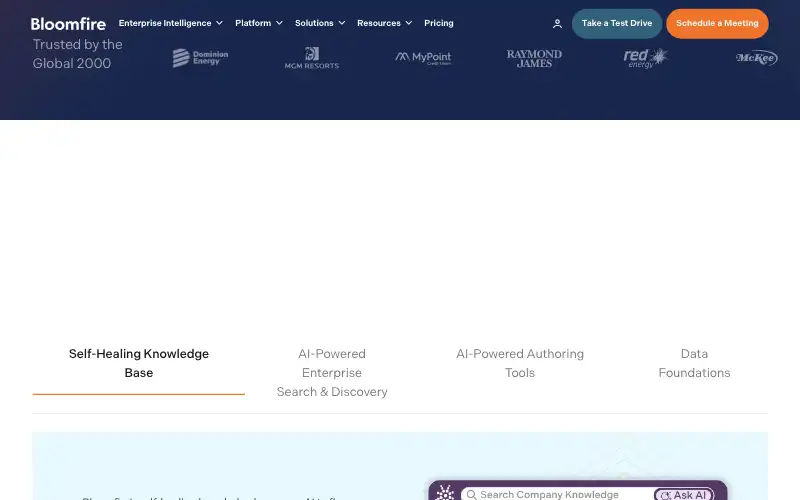Screen dimensions: 800x500
Task: Switch to AI-Powered Enterprise Search & Discovery tab
Action: click(332, 372)
